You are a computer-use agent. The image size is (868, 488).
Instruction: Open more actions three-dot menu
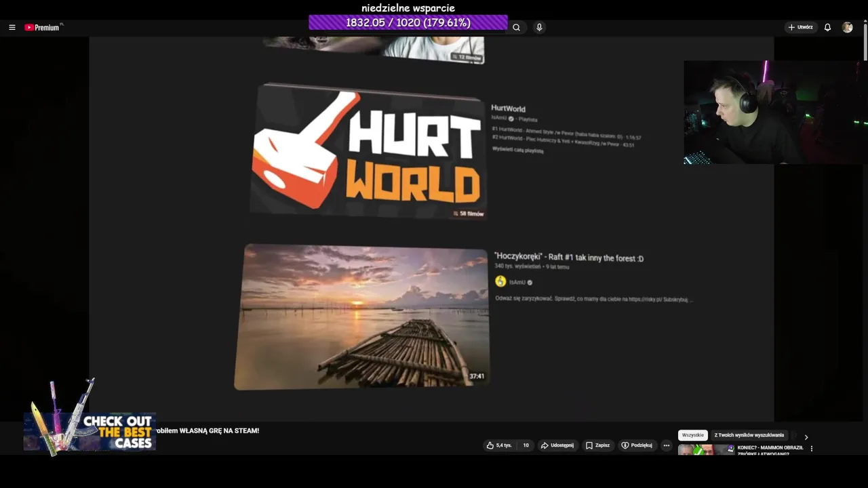click(667, 445)
